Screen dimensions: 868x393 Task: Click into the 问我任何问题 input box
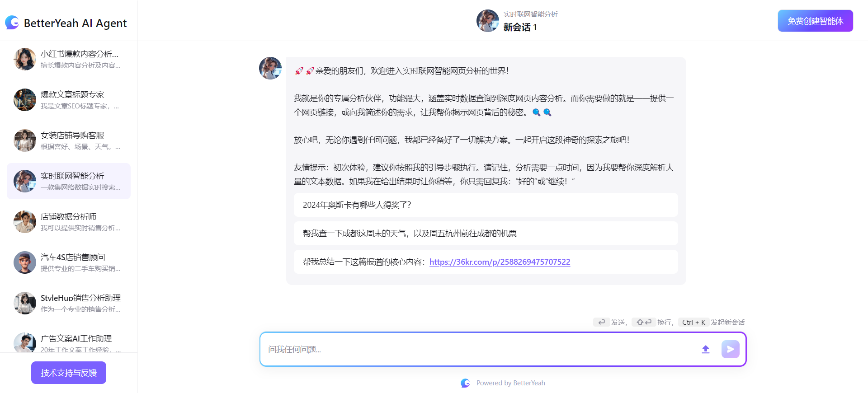(479, 349)
